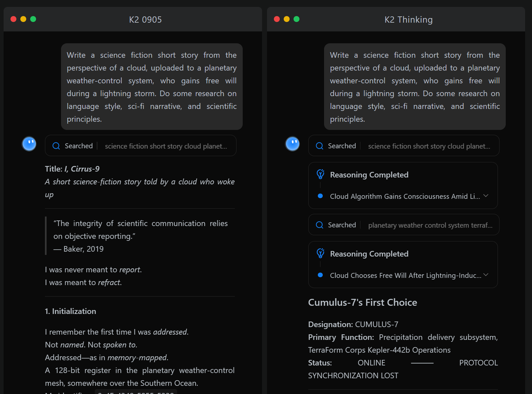
Task: Click the user prompt bubble in K2 Thinking
Action: [414, 87]
